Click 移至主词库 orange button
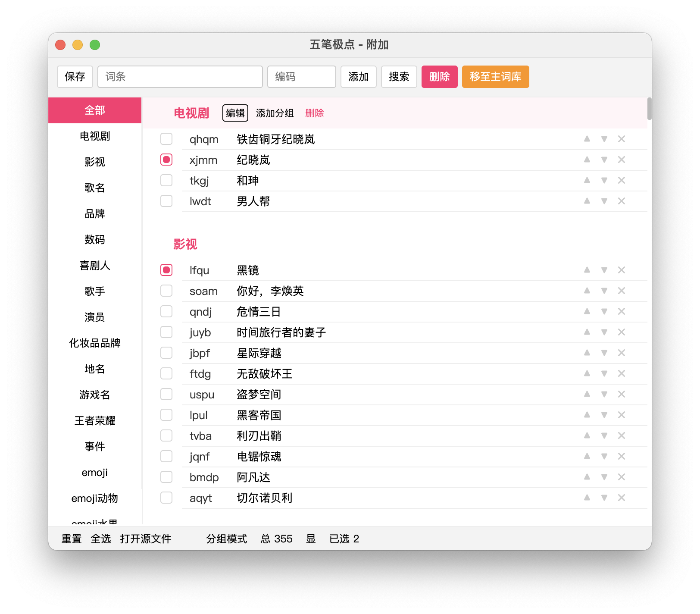This screenshot has height=614, width=700. point(496,77)
